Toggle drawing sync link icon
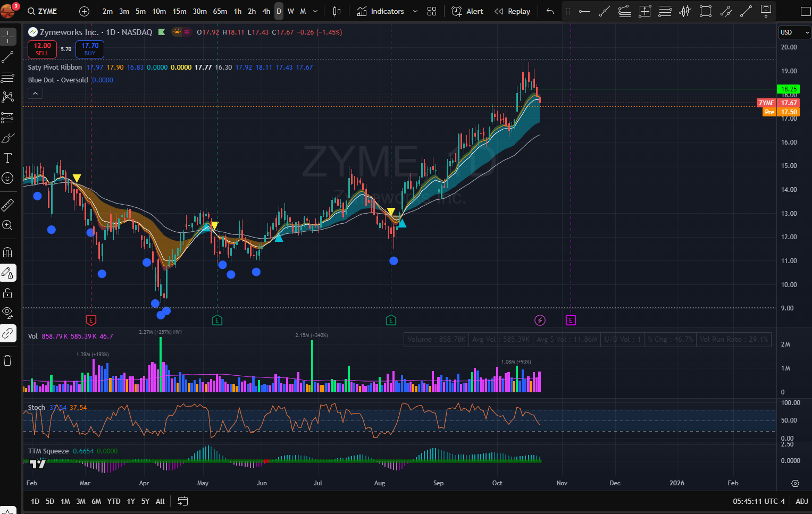 pos(8,333)
